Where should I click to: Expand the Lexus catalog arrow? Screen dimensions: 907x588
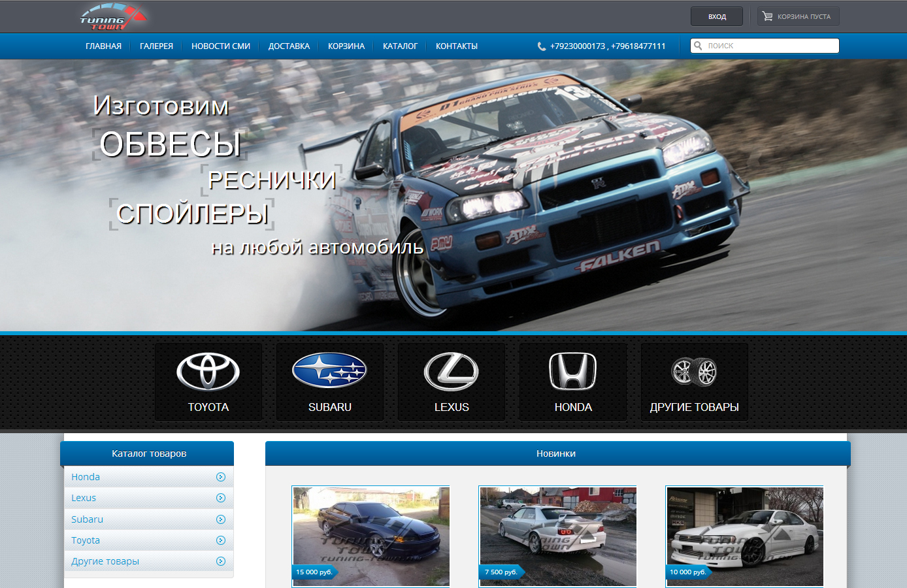tap(221, 498)
